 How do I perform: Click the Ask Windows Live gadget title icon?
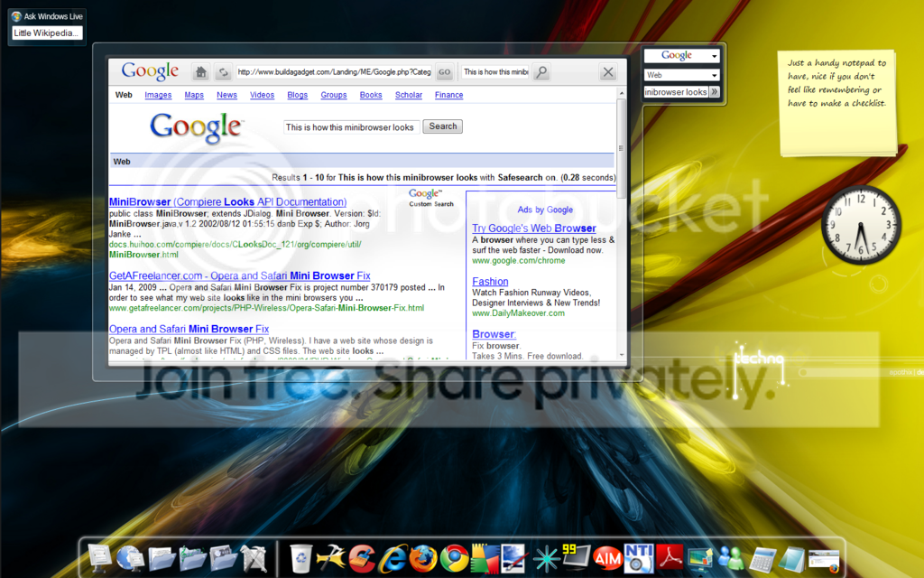(x=16, y=16)
